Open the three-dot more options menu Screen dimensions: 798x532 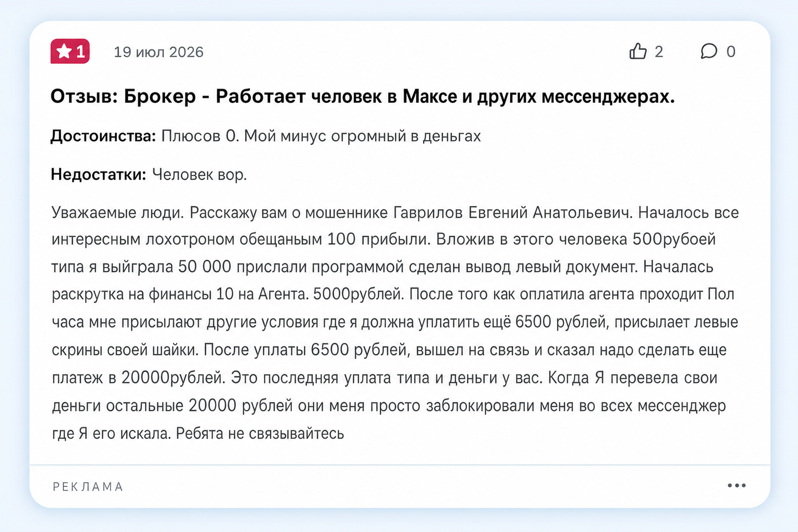click(737, 485)
